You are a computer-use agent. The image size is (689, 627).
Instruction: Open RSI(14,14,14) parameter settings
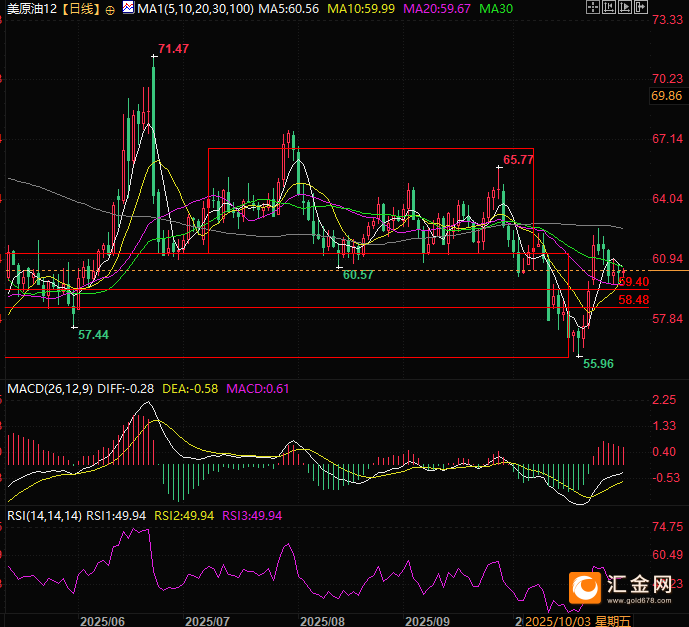point(44,515)
